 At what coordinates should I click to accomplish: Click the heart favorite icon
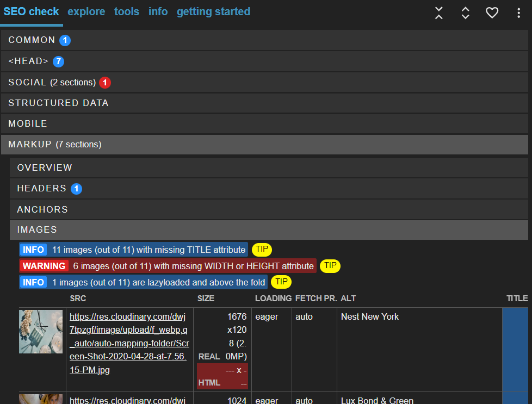click(x=492, y=13)
